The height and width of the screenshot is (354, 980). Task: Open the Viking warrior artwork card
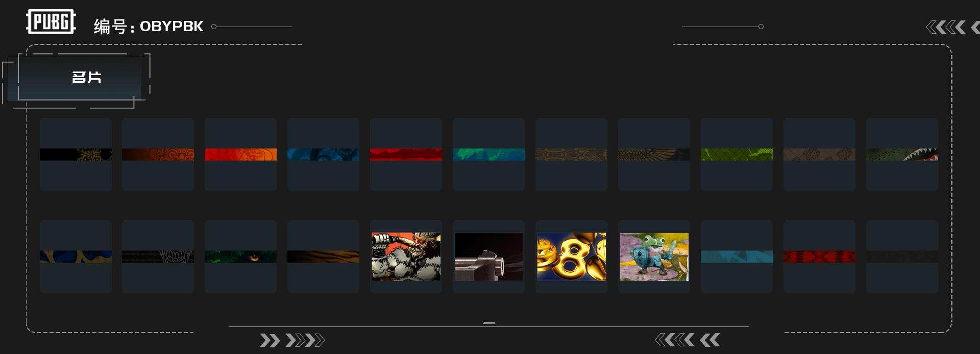point(406,256)
